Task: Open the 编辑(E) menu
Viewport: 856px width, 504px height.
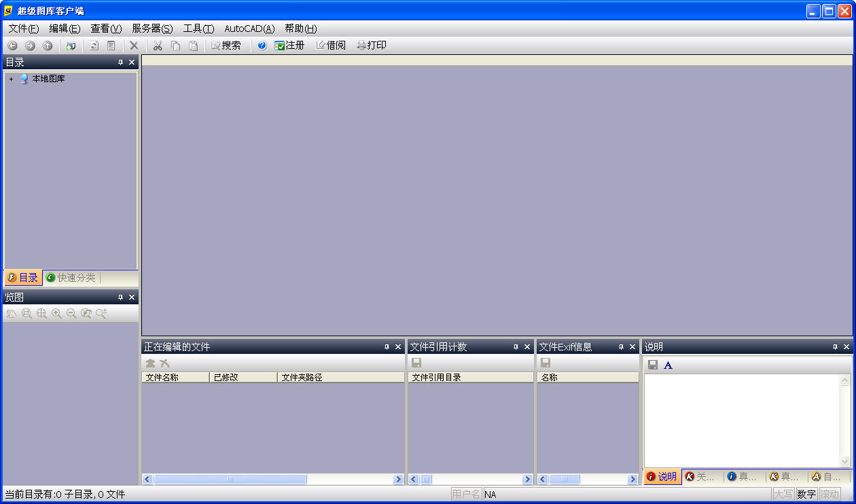Action: pos(65,29)
